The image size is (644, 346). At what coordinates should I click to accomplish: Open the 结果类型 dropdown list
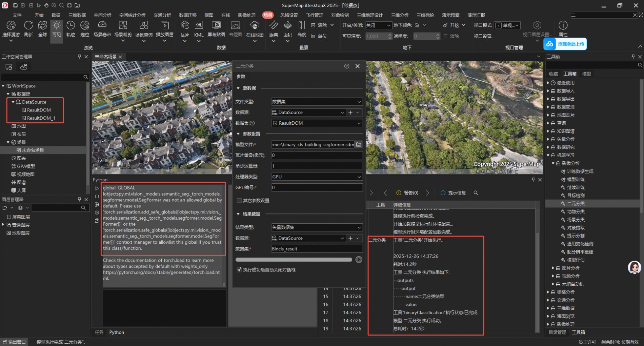pos(317,227)
